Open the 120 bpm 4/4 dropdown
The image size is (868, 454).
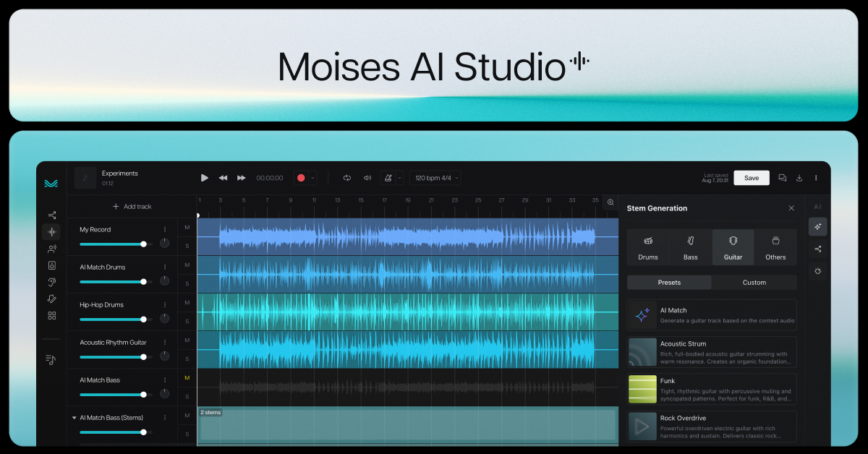(x=435, y=177)
